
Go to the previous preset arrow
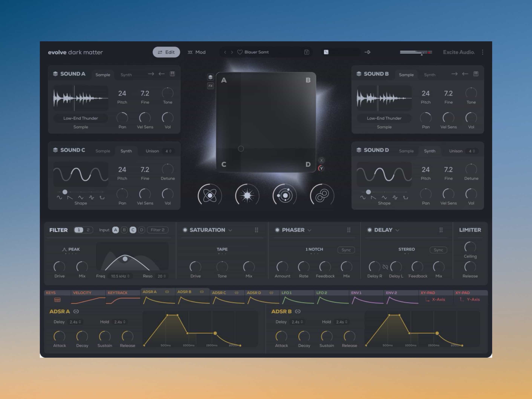[225, 52]
